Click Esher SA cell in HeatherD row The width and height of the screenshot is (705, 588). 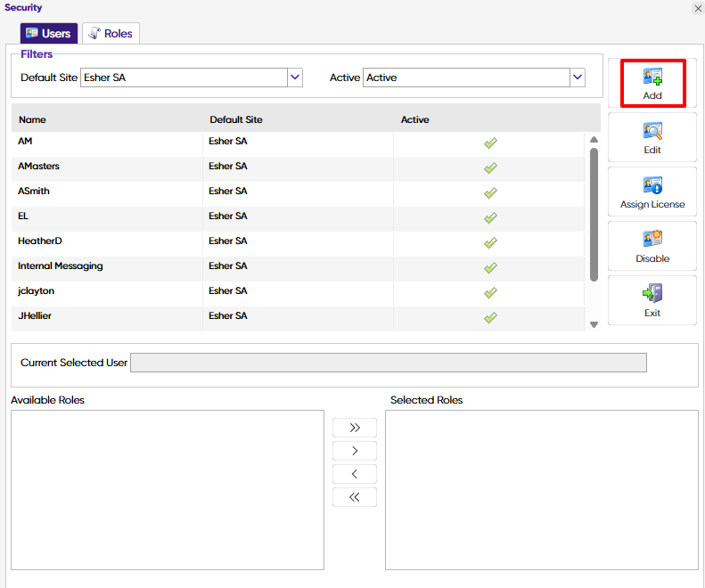click(228, 241)
